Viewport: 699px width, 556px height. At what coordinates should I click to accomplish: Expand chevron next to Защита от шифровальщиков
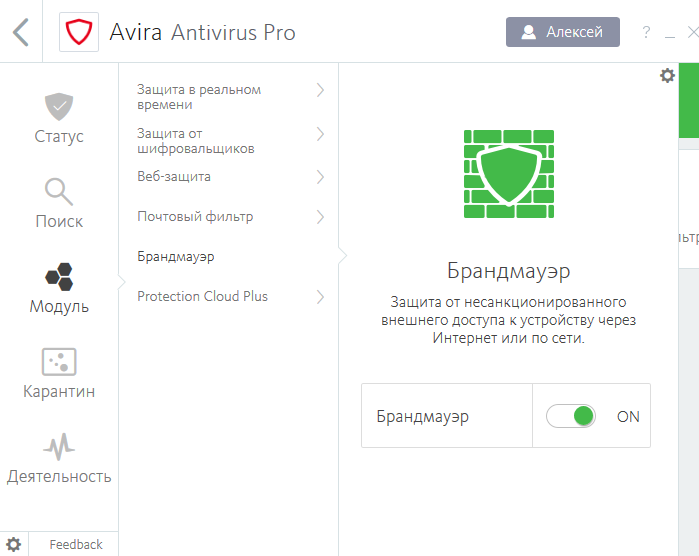(x=320, y=134)
